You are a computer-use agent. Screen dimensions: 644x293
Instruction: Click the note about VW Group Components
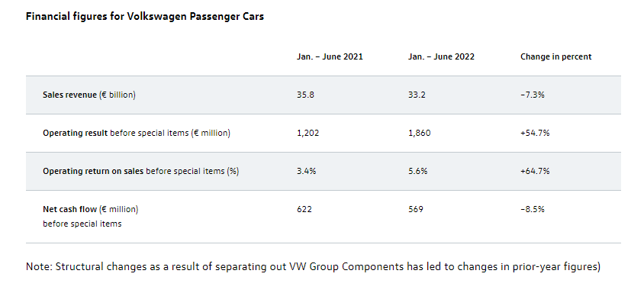(x=314, y=267)
